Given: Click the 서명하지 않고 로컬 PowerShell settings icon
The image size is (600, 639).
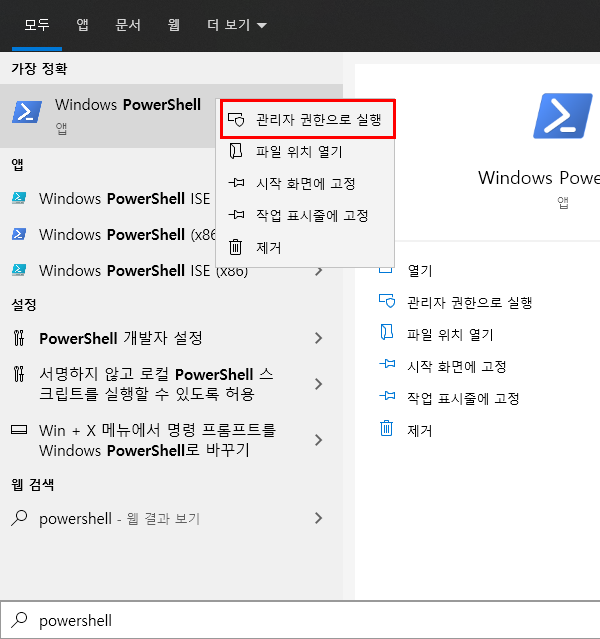Looking at the screenshot, I should (x=19, y=374).
